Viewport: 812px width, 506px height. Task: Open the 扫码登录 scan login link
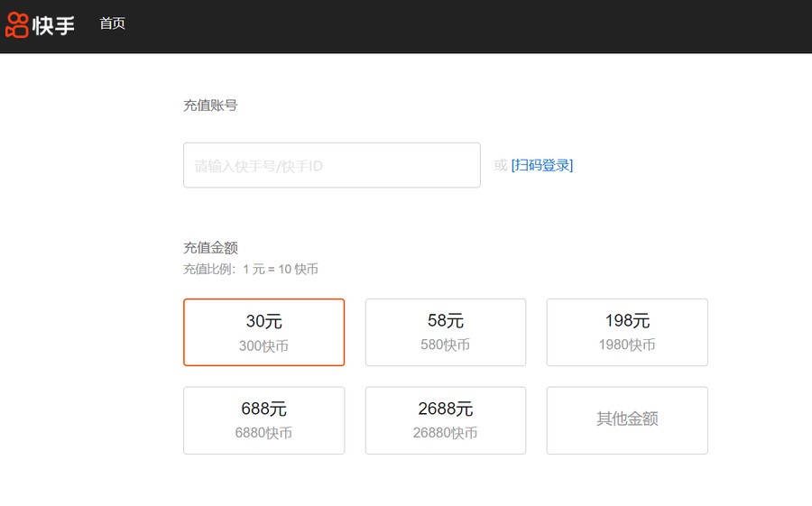541,165
